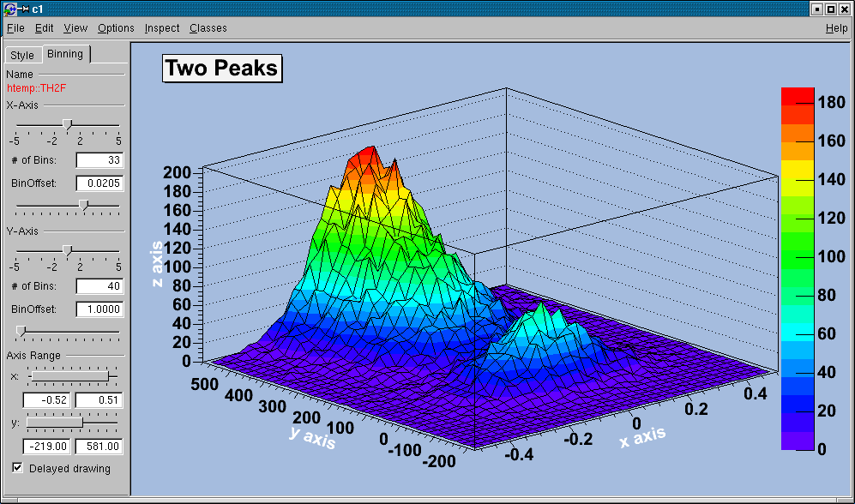Click the window menu icon in title bar
The width and height of the screenshot is (855, 504).
click(x=9, y=9)
